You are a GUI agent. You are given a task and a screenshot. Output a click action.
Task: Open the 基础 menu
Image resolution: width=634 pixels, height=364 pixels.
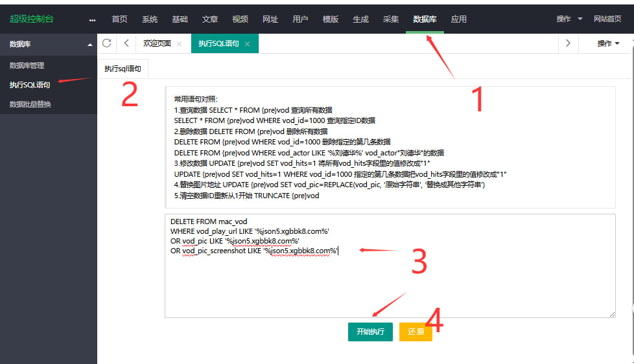click(180, 19)
